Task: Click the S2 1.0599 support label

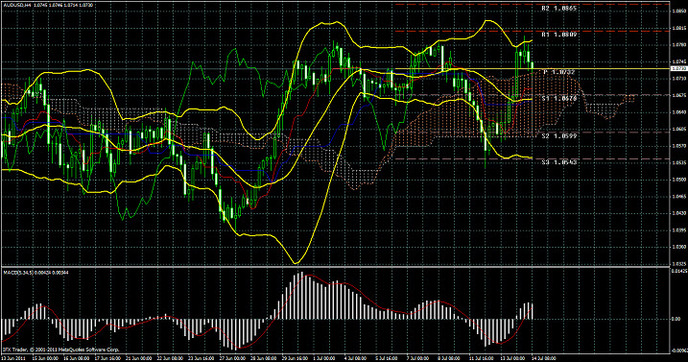Action: coord(559,136)
